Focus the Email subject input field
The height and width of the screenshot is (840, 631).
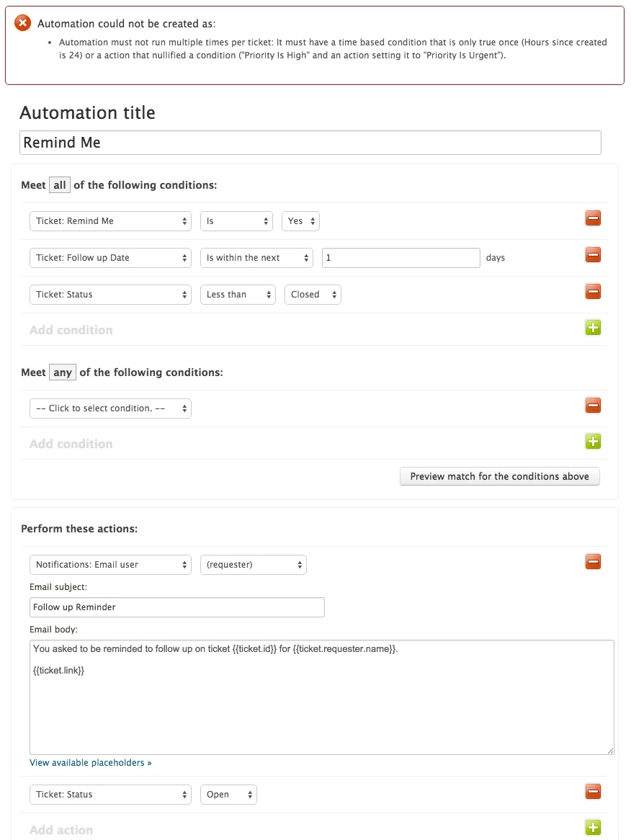(x=177, y=607)
